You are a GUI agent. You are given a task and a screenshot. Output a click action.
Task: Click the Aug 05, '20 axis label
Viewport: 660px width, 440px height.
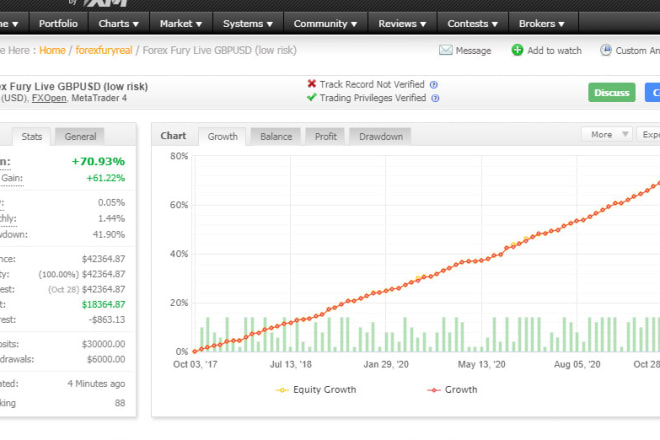[x=577, y=364]
